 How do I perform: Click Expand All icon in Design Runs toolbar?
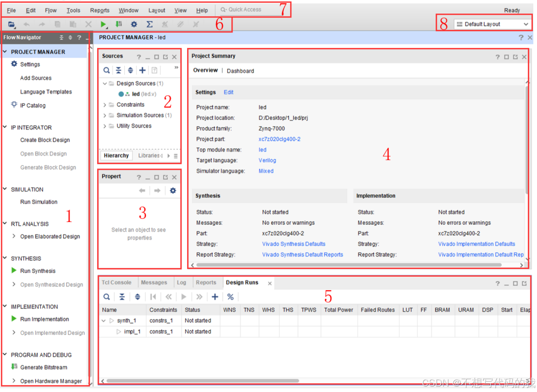(137, 297)
